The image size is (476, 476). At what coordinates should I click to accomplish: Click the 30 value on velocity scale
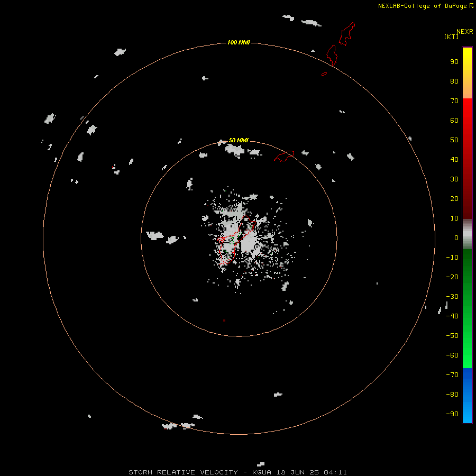click(454, 179)
